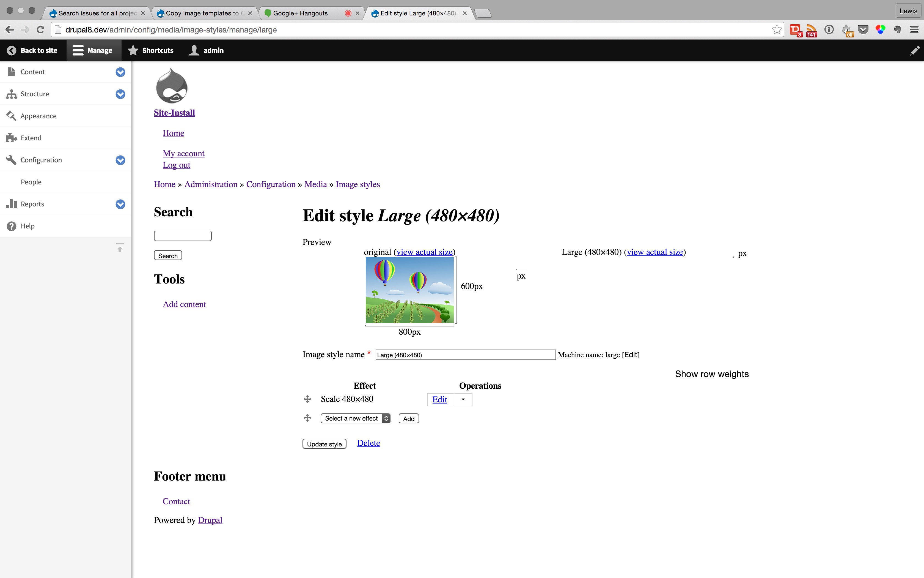Click the 1Password-style circle extension icon
Screen dimensions: 924x578
[x=829, y=29]
